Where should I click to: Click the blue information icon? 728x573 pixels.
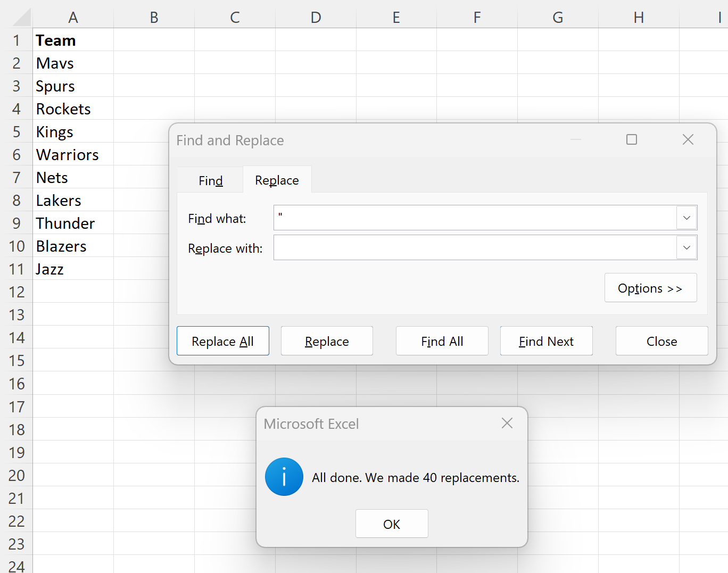pyautogui.click(x=284, y=477)
